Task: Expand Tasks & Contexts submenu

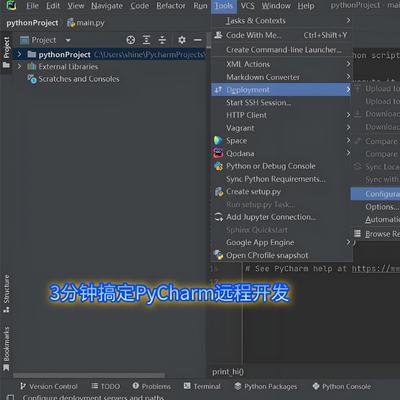Action: [x=348, y=20]
